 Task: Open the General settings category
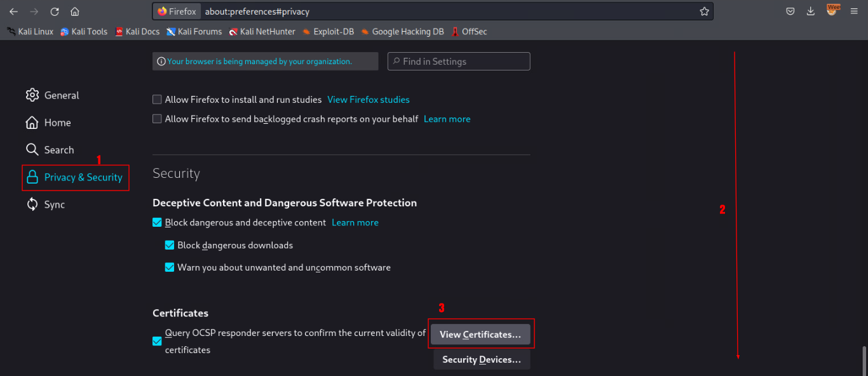tap(53, 95)
